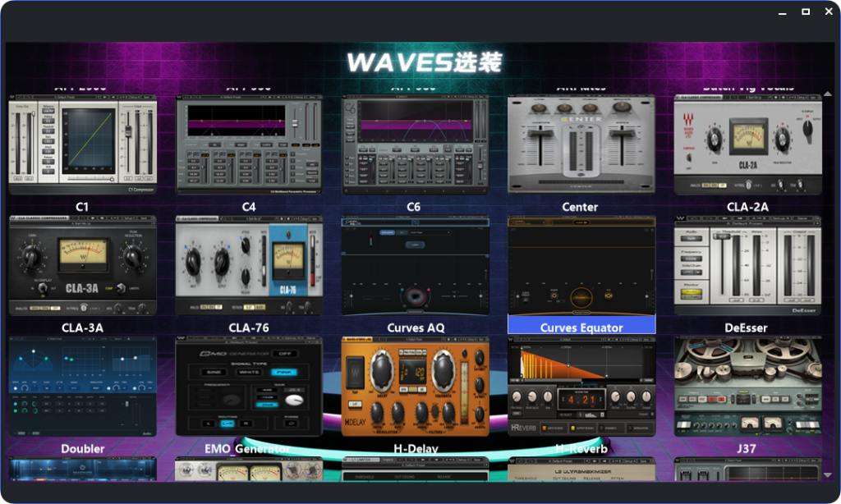Viewport: 841px width, 504px height.
Task: Select the Curves Equator plugin thumbnail
Action: 581,265
